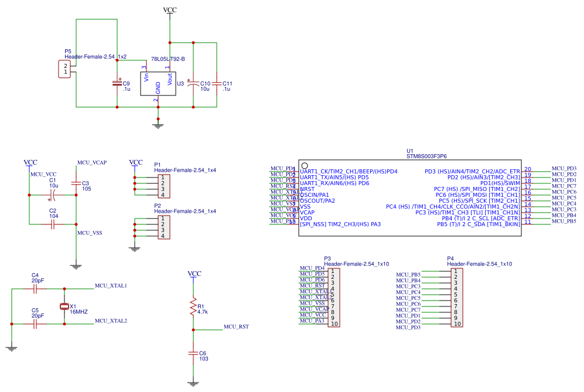
Task: Select the C10 capacitor symbol
Action: click(193, 84)
